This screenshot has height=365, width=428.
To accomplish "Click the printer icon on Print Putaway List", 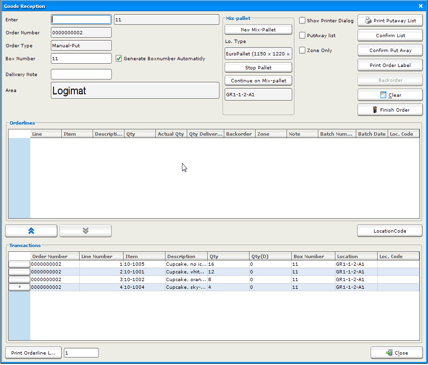I will tap(368, 21).
